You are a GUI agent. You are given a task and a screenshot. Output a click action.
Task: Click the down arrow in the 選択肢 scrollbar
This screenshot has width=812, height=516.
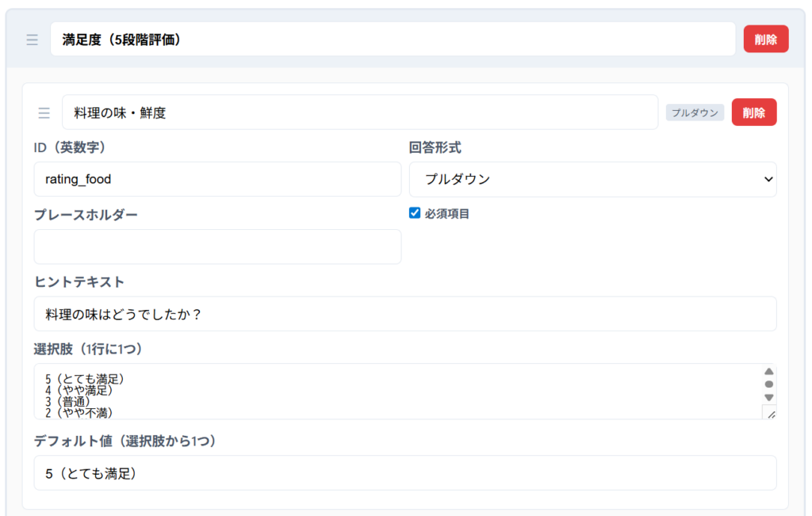click(768, 397)
